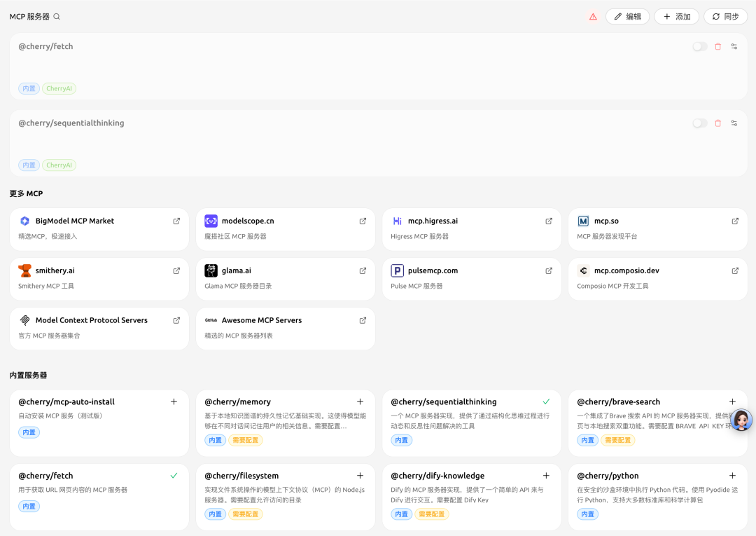The width and height of the screenshot is (756, 536).
Task: Click the red warning triangle icon
Action: click(593, 17)
